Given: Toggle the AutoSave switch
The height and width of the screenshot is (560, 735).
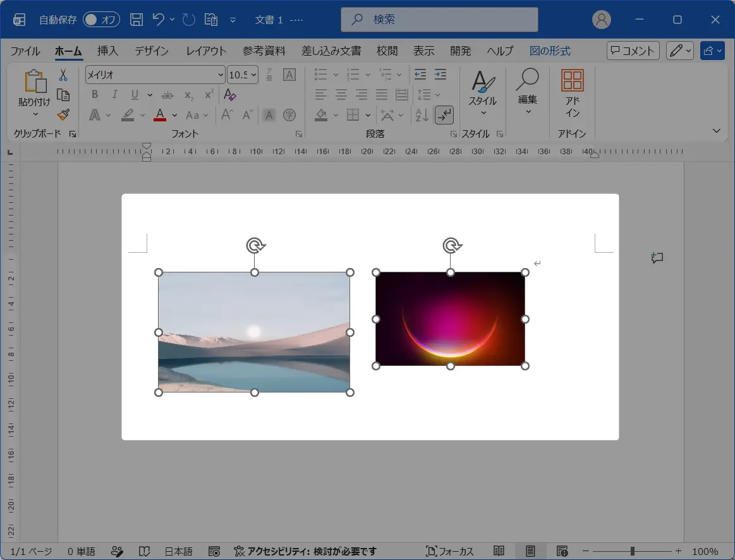Looking at the screenshot, I should (101, 19).
